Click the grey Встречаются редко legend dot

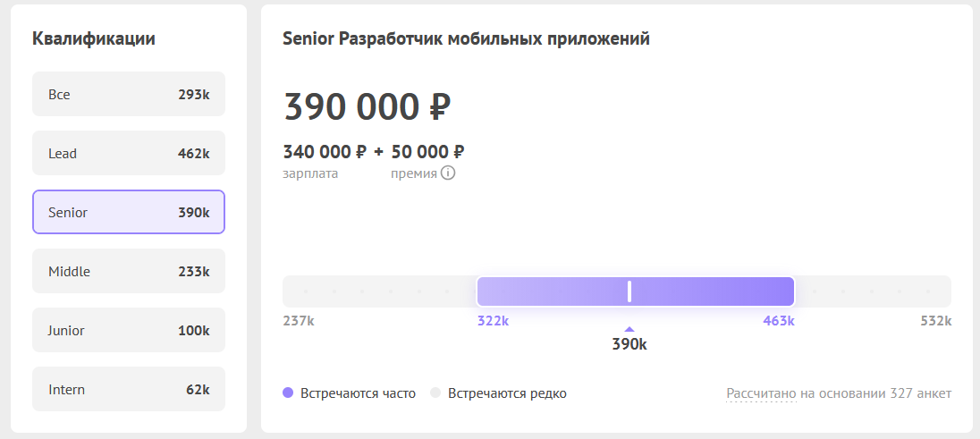[435, 393]
